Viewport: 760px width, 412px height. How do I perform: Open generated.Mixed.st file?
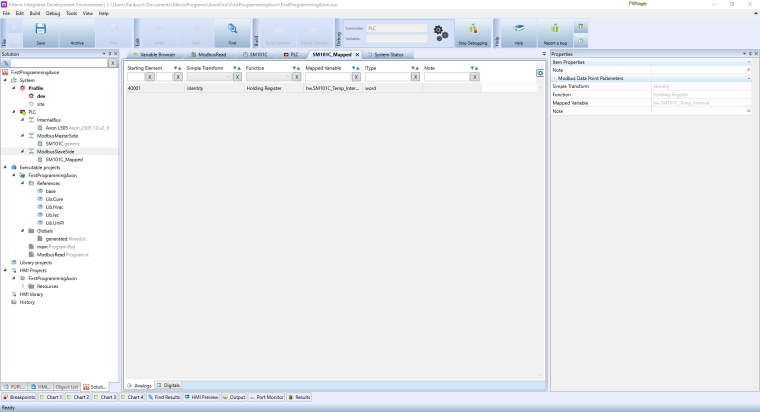pos(65,239)
